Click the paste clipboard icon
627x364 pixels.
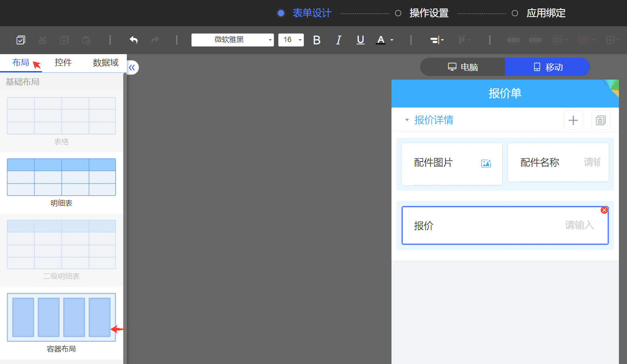click(x=86, y=40)
